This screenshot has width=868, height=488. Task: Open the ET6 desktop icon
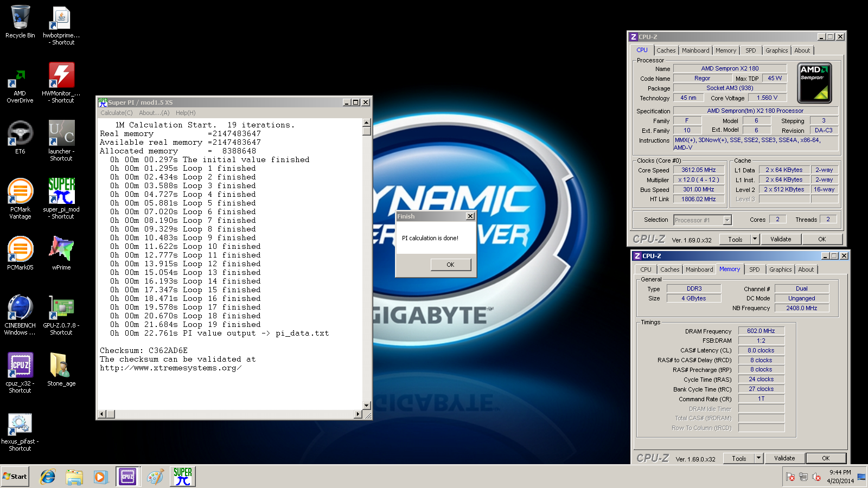(20, 137)
